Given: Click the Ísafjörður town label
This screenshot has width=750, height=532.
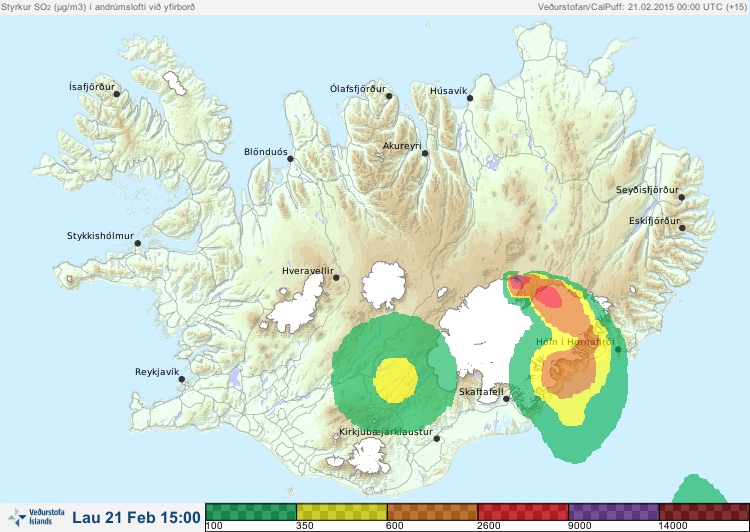Looking at the screenshot, I should pyautogui.click(x=92, y=87).
